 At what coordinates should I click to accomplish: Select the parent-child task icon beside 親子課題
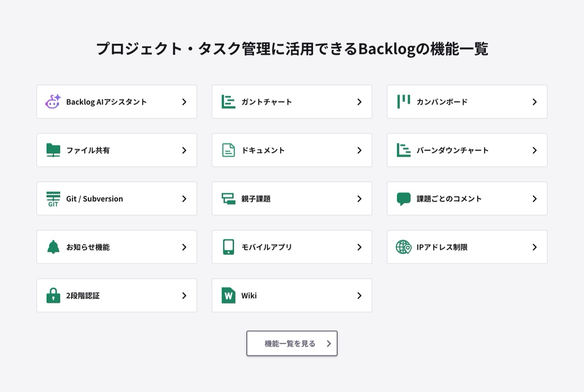pos(227,199)
